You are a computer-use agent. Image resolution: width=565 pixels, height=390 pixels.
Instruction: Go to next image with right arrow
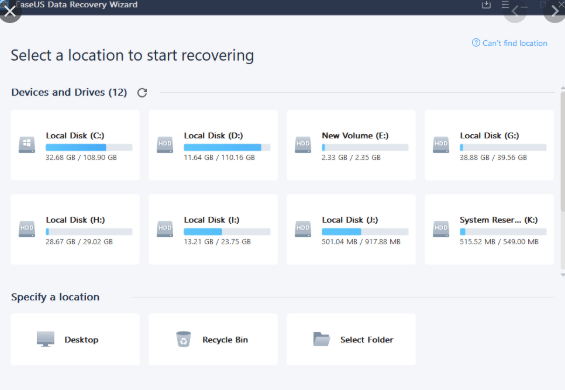(x=555, y=11)
